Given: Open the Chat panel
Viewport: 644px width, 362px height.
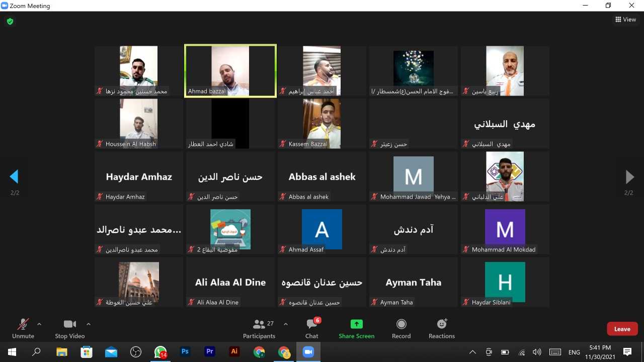Looking at the screenshot, I should click(x=311, y=329).
